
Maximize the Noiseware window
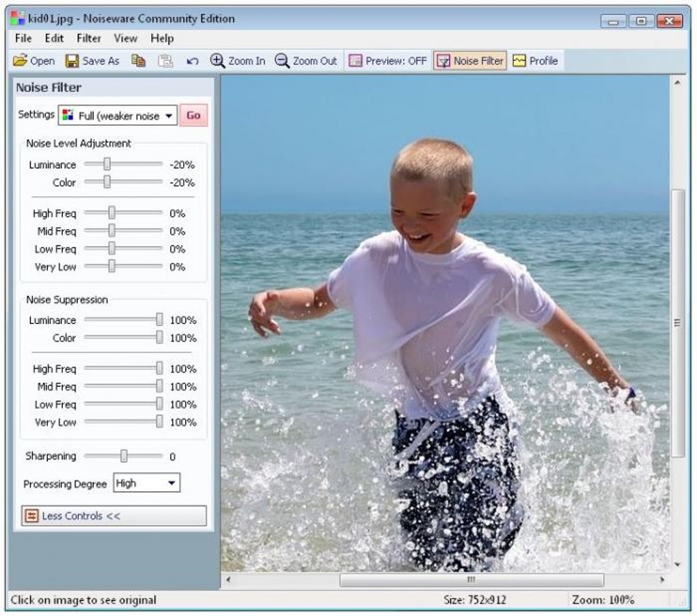(641, 21)
